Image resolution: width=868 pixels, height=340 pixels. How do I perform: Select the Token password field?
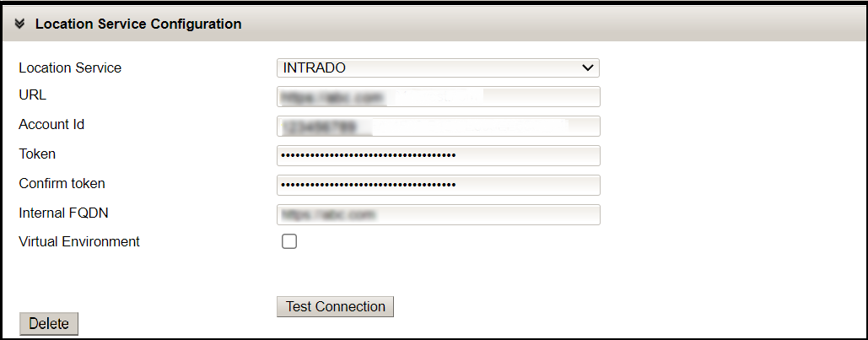click(438, 156)
